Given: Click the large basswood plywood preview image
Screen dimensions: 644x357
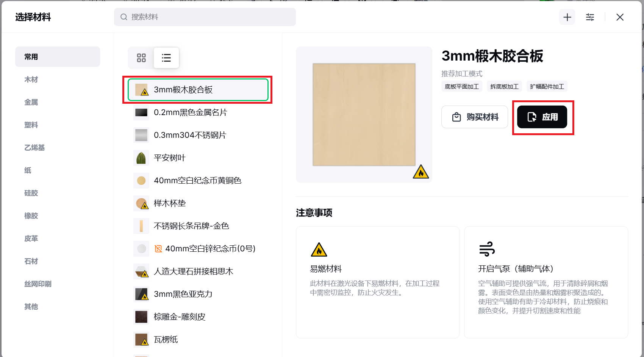Looking at the screenshot, I should pos(364,114).
